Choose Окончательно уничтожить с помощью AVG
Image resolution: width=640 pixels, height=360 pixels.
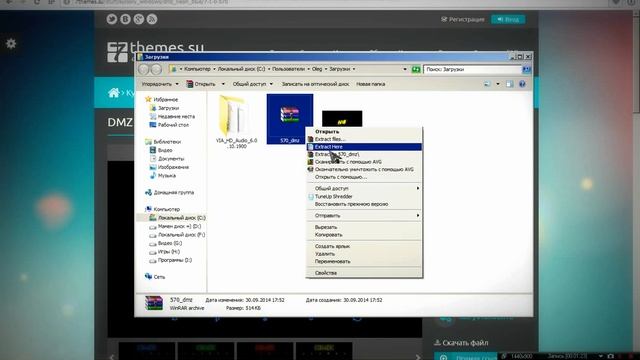364,169
